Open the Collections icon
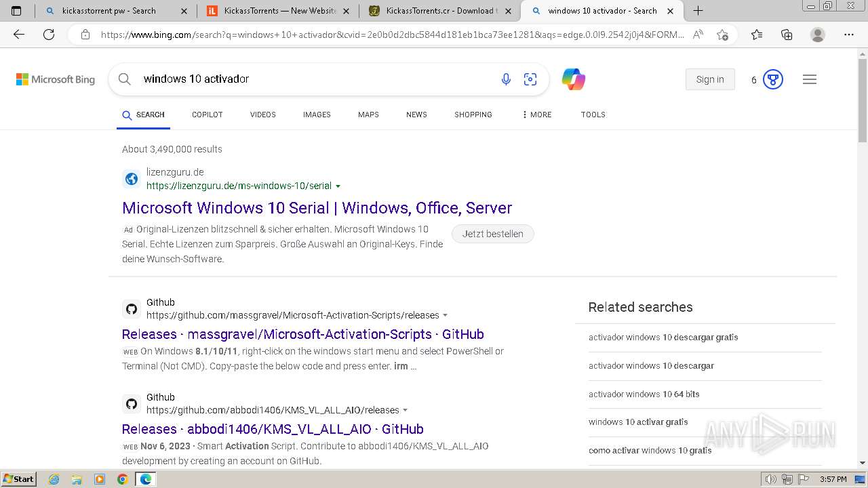The image size is (868, 488). coord(787,35)
